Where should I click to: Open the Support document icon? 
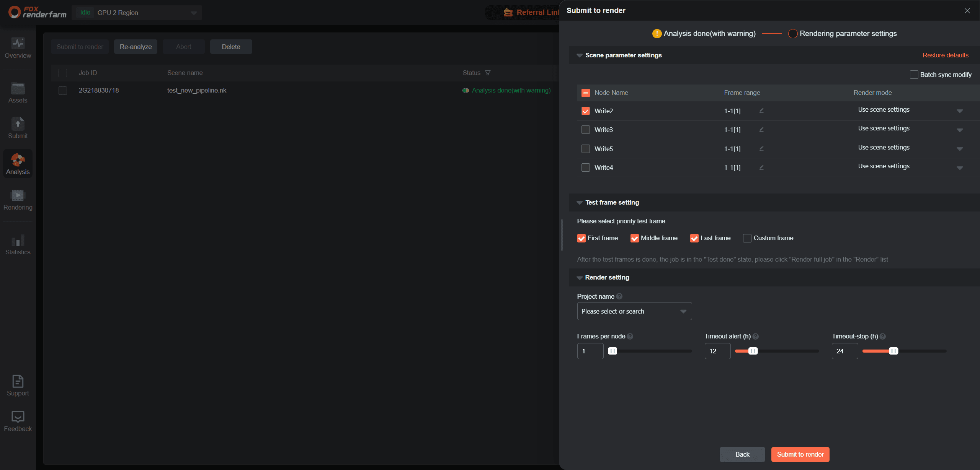(x=18, y=381)
